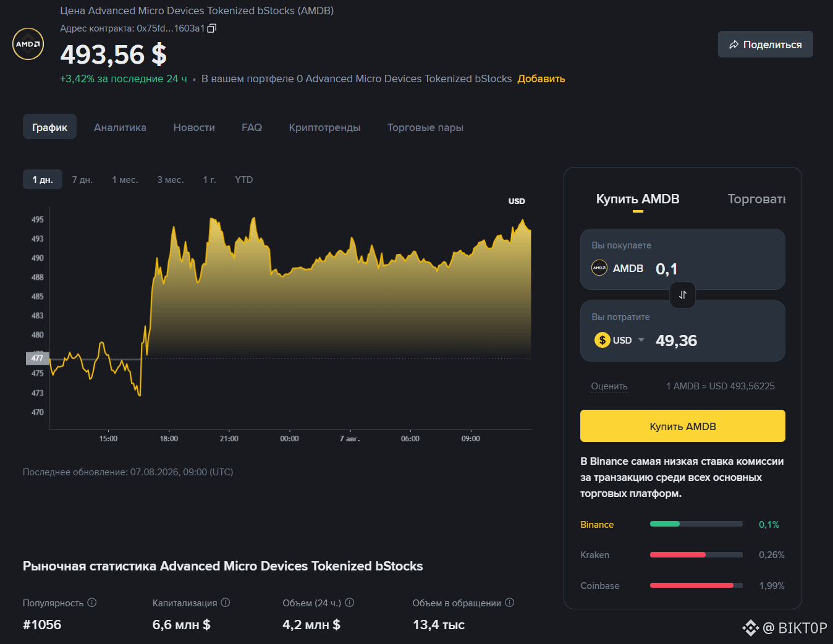The width and height of the screenshot is (833, 644).
Task: Click the USD label above the chart
Action: (x=517, y=201)
